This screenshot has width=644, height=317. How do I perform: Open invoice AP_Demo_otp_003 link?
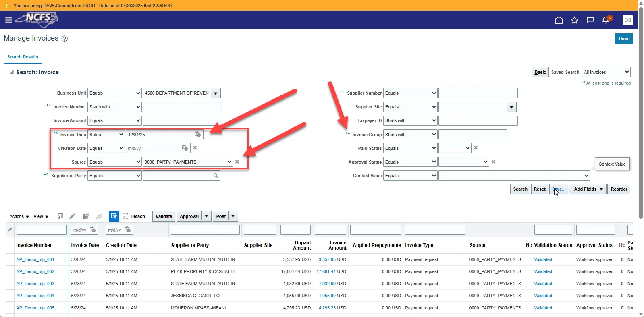[x=35, y=284]
